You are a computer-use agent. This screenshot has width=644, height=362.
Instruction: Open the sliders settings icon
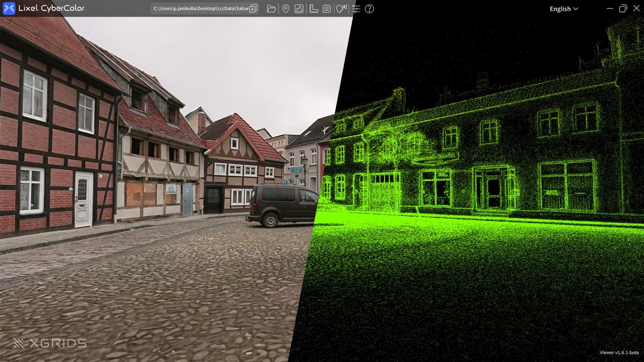[356, 9]
